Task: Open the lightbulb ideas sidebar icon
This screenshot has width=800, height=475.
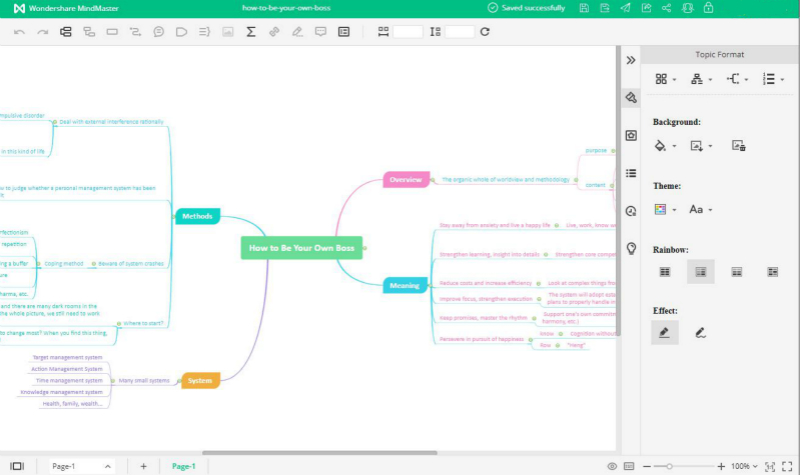Action: click(631, 248)
